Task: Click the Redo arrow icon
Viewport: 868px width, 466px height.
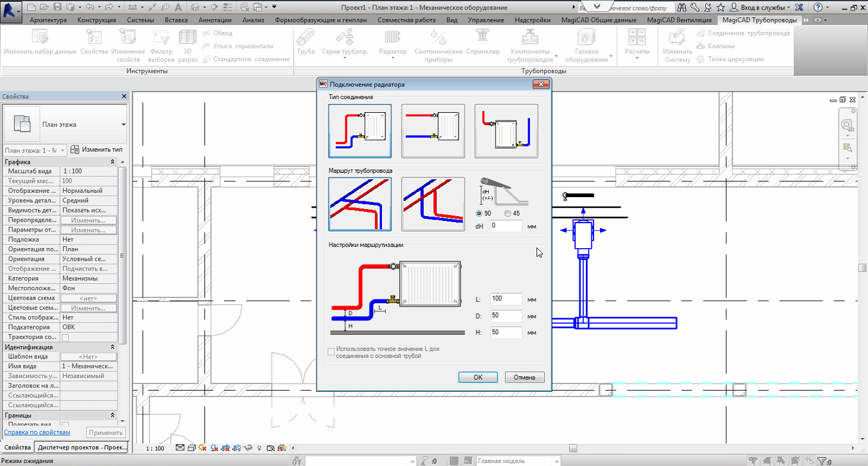Action: 111,7
